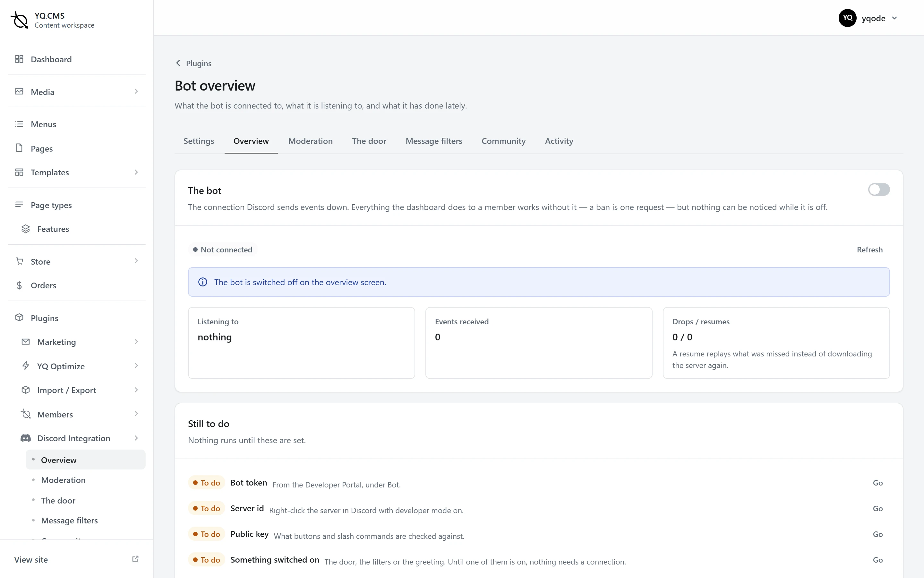Viewport: 924px width, 578px height.
Task: Click the Import / Export box icon
Action: (26, 390)
